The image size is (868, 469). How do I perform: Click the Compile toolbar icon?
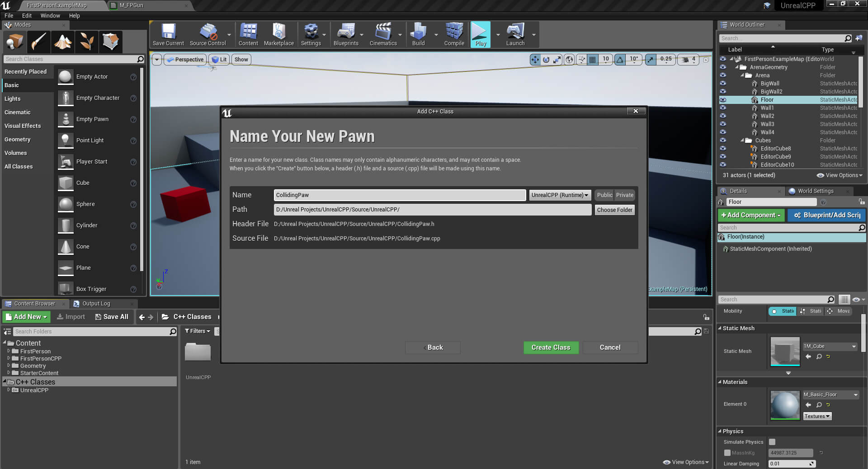(454, 35)
